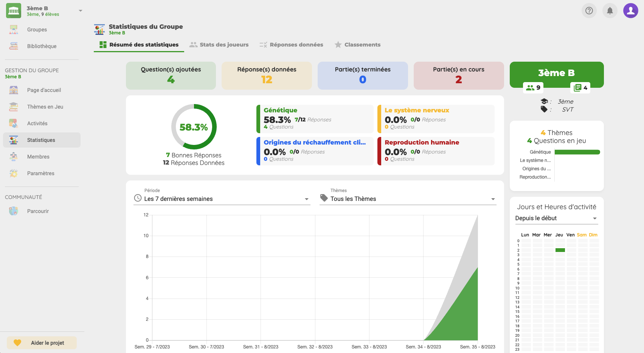The width and height of the screenshot is (644, 353).
Task: Switch to Stats des joueurs tab
Action: (x=219, y=45)
